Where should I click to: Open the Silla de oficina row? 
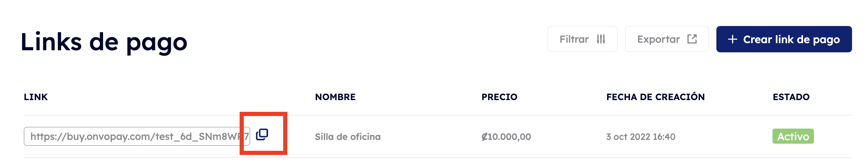tap(348, 137)
